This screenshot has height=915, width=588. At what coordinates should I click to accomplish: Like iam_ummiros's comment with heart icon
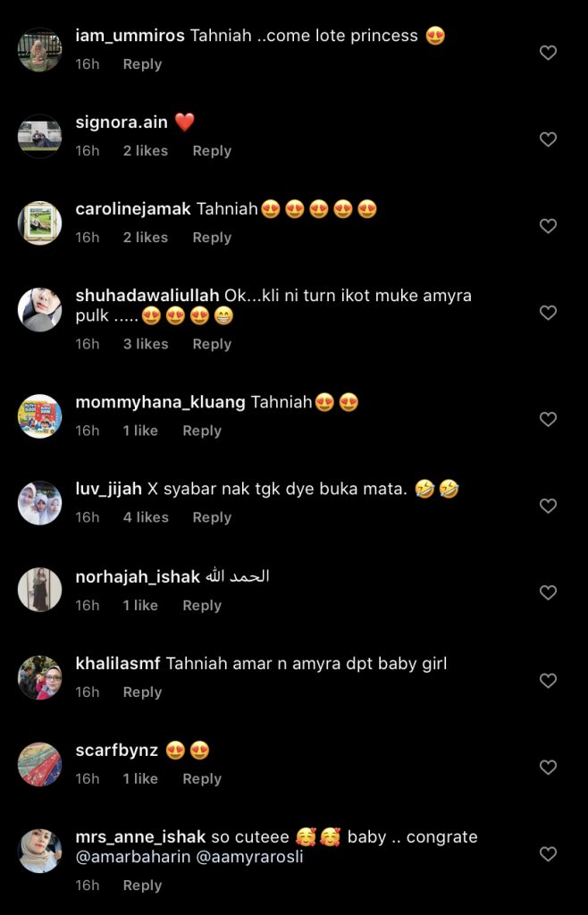click(x=548, y=53)
